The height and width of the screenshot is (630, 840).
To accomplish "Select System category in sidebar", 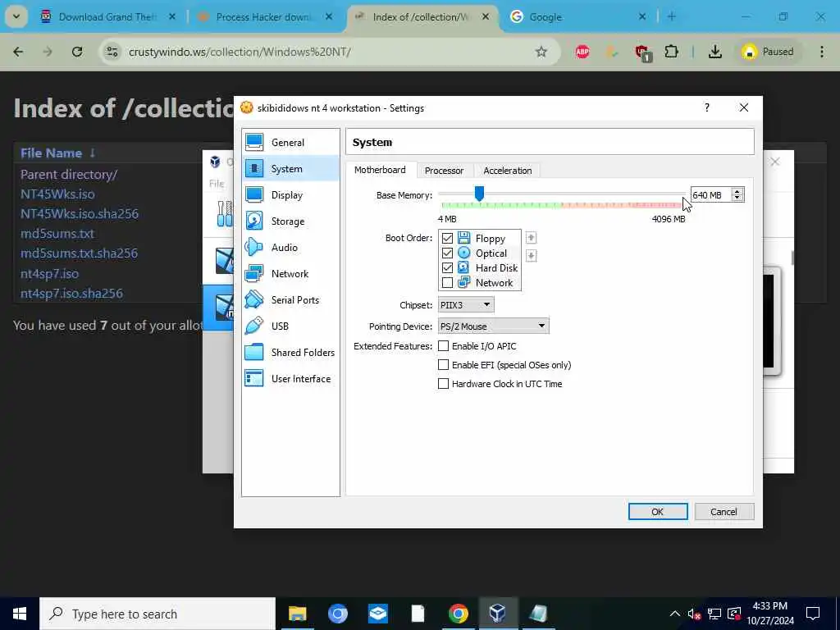I will [290, 169].
